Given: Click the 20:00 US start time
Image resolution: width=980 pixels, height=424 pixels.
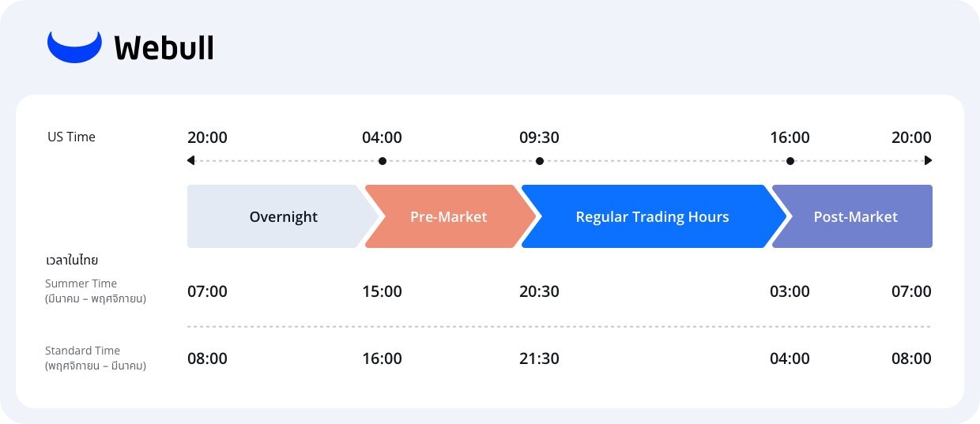Looking at the screenshot, I should (x=207, y=137).
